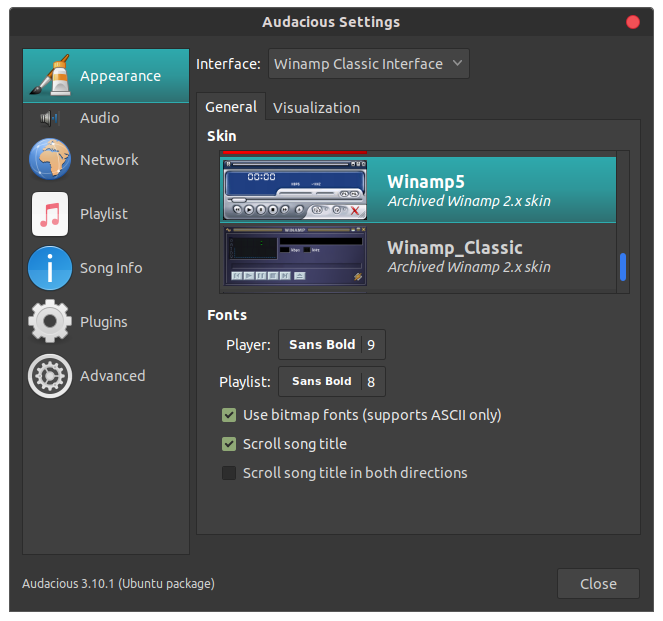
Task: Change the Player font Sans Bold 9
Action: click(x=332, y=345)
